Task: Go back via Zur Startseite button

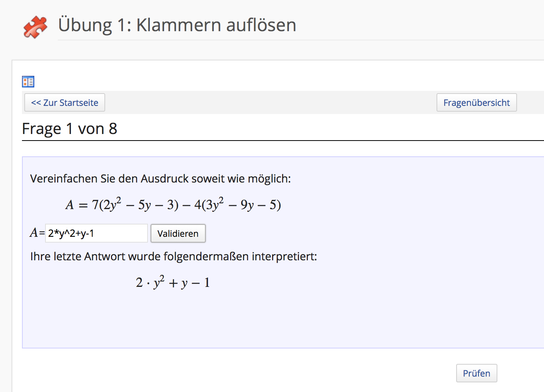Action: click(x=65, y=103)
